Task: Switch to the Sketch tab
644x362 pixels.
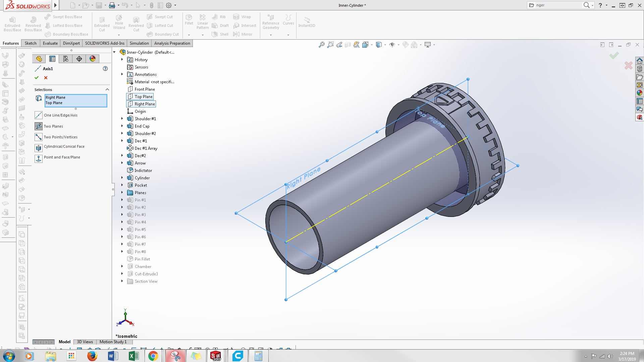Action: pyautogui.click(x=31, y=43)
